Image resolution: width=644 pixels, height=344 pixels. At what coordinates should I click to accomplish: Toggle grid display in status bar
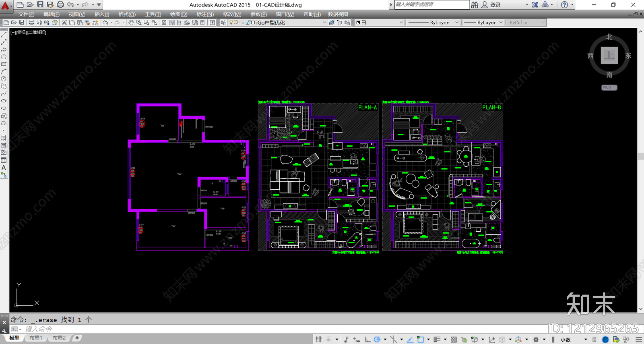click(x=319, y=340)
